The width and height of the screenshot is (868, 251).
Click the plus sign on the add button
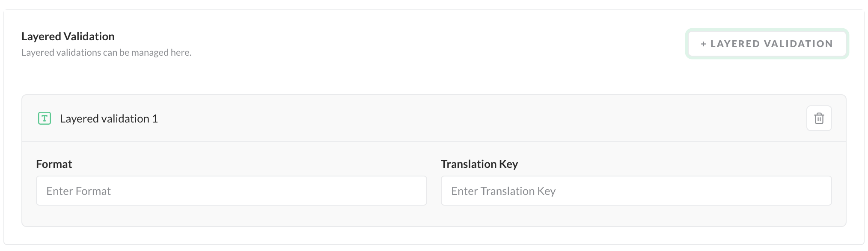(x=703, y=44)
